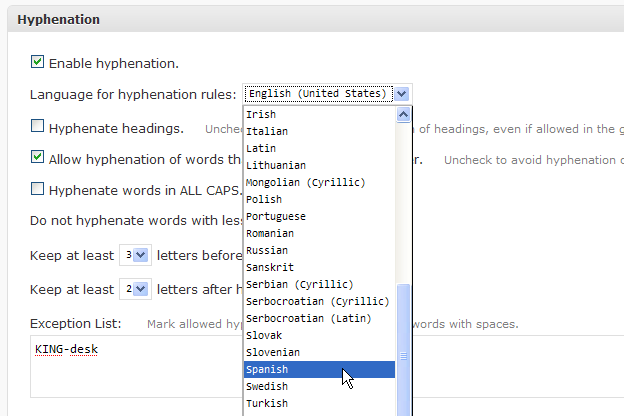Click the language list scroll up arrow
The image size is (624, 416).
(x=404, y=115)
